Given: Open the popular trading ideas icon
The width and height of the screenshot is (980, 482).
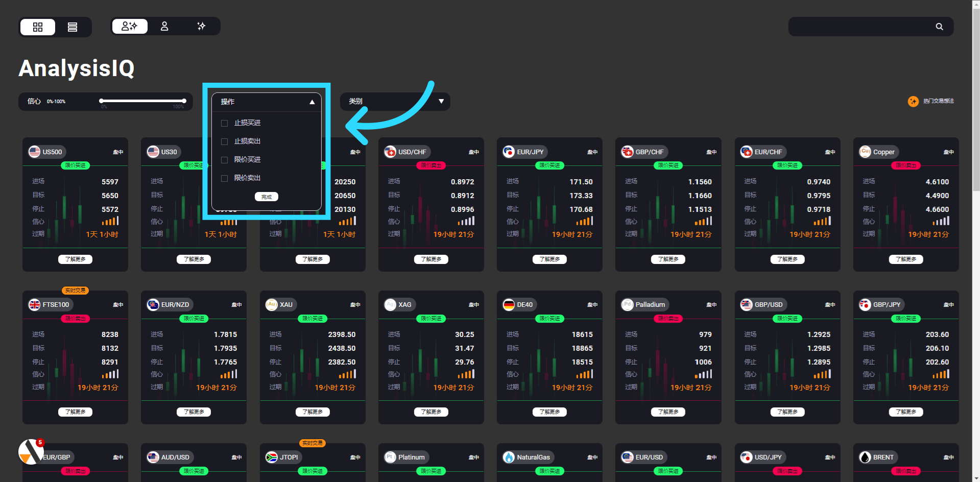Looking at the screenshot, I should (x=913, y=102).
